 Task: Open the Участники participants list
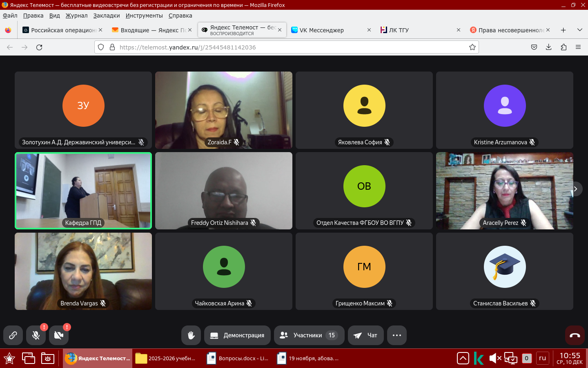[309, 335]
